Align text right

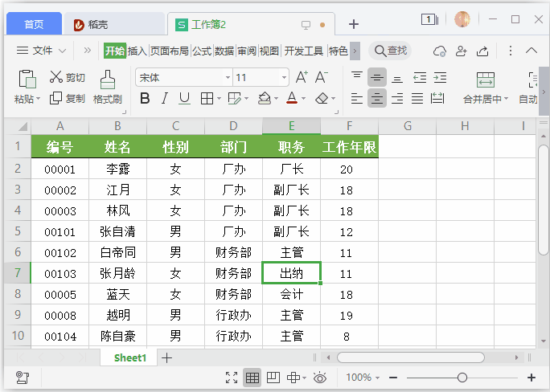point(397,99)
